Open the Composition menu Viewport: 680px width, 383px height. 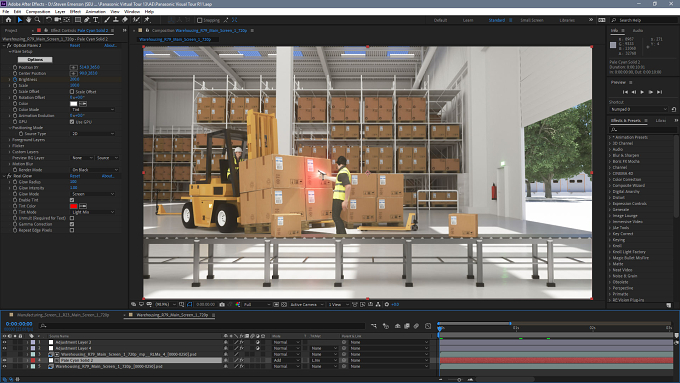tap(38, 12)
